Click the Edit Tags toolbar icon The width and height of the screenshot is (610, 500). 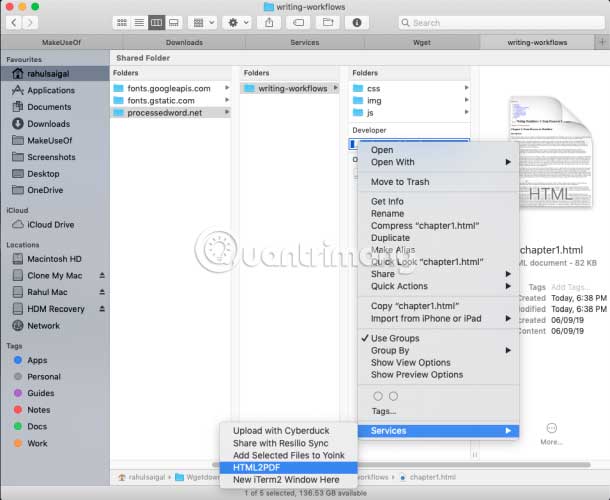tap(298, 23)
